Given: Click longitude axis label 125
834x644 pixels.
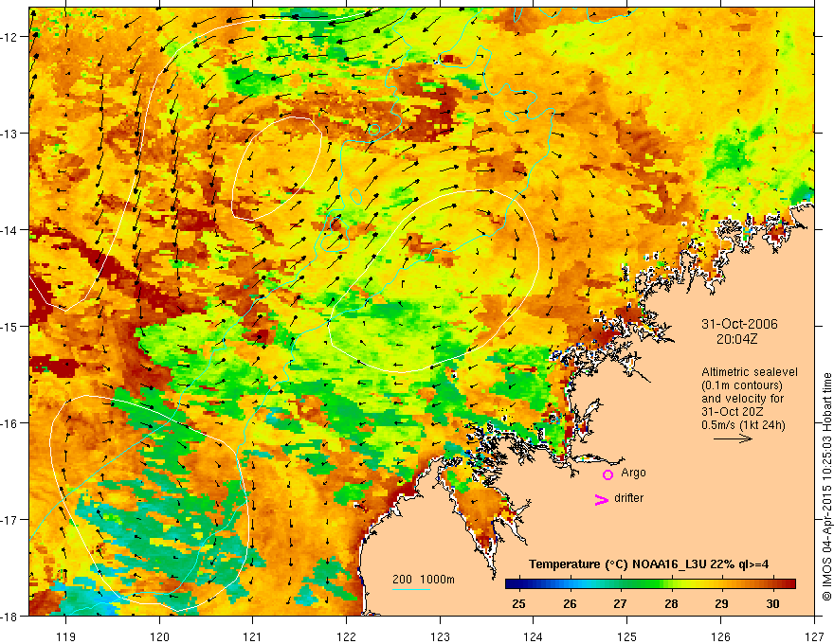Looking at the screenshot, I should [627, 636].
